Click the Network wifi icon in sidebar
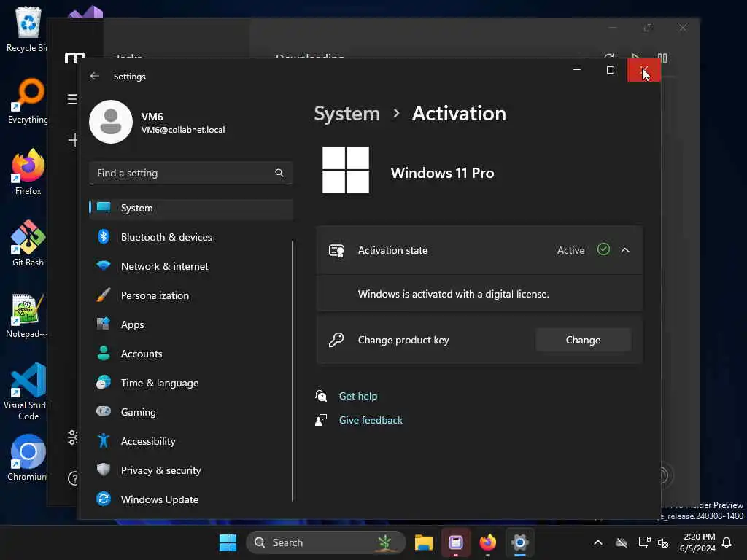Screen dimensions: 747x560 click(104, 265)
